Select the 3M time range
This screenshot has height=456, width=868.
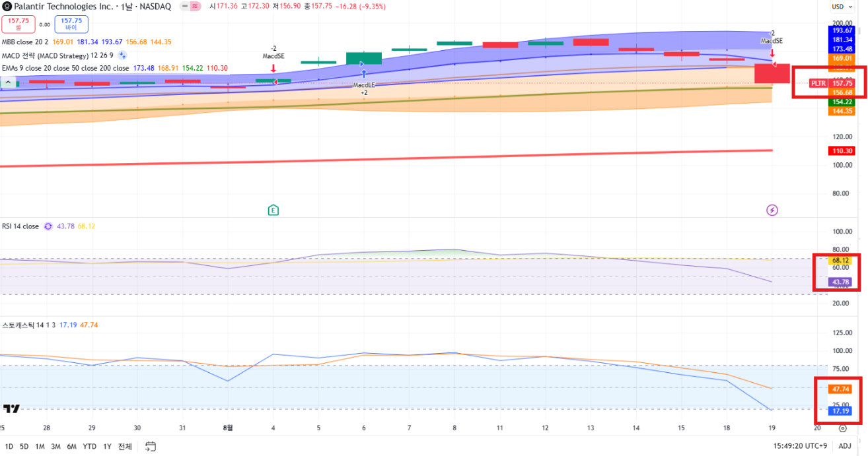point(55,447)
